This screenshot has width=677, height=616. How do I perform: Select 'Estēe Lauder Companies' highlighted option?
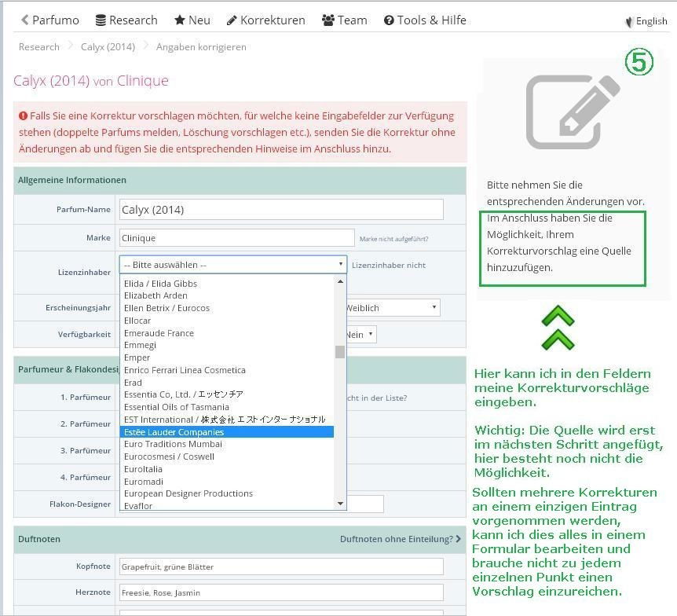227,432
